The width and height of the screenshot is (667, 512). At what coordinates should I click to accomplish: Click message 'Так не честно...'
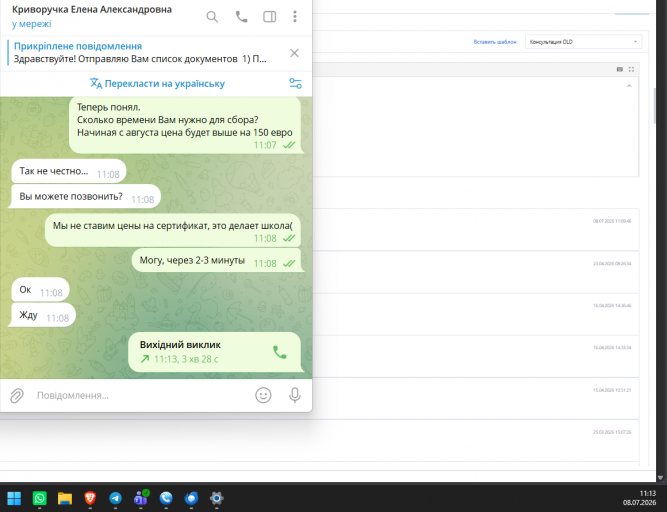(68, 171)
